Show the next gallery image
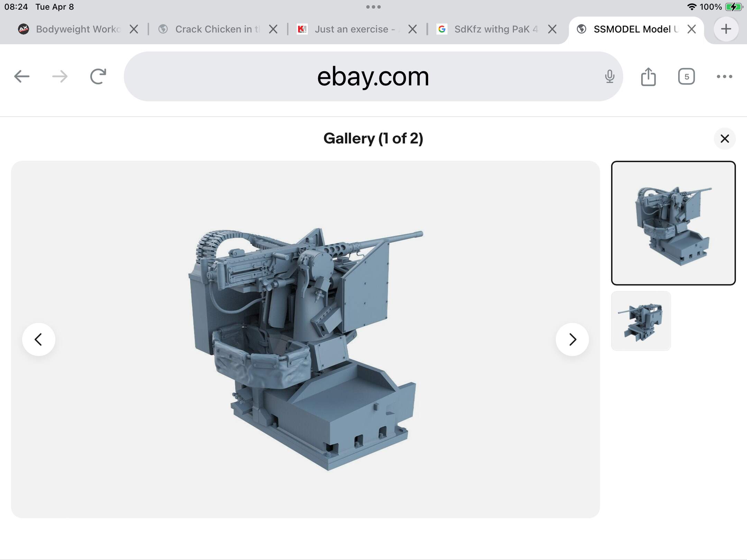747x560 pixels. [x=572, y=339]
